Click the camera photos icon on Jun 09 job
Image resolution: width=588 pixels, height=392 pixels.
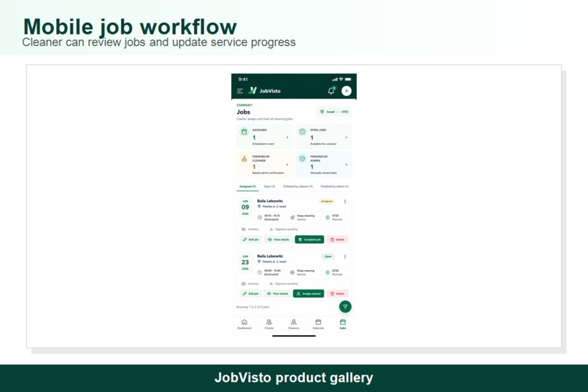(x=244, y=229)
